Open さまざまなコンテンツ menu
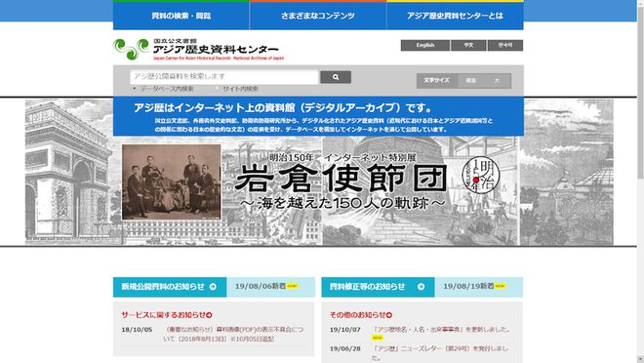Image resolution: width=644 pixels, height=363 pixels. coord(318,16)
